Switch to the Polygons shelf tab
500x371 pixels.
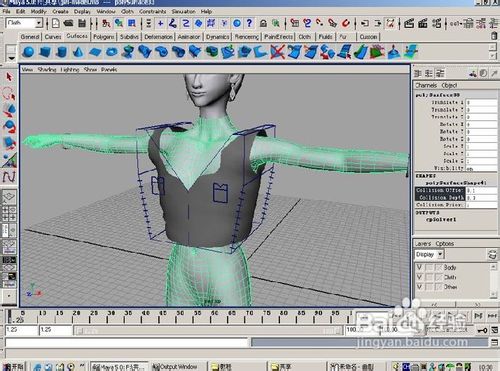point(104,37)
